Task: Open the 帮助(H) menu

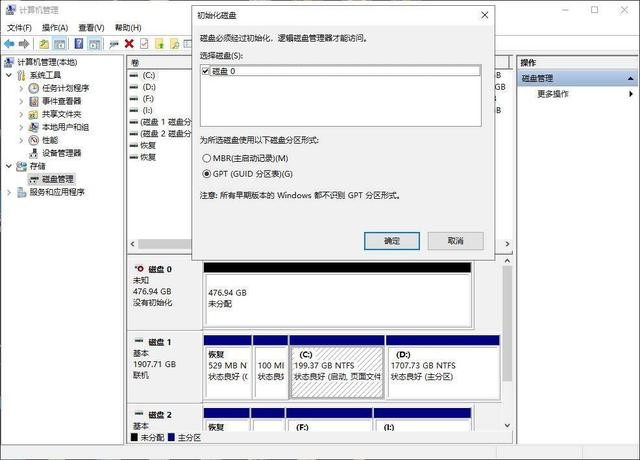Action: tap(128, 28)
